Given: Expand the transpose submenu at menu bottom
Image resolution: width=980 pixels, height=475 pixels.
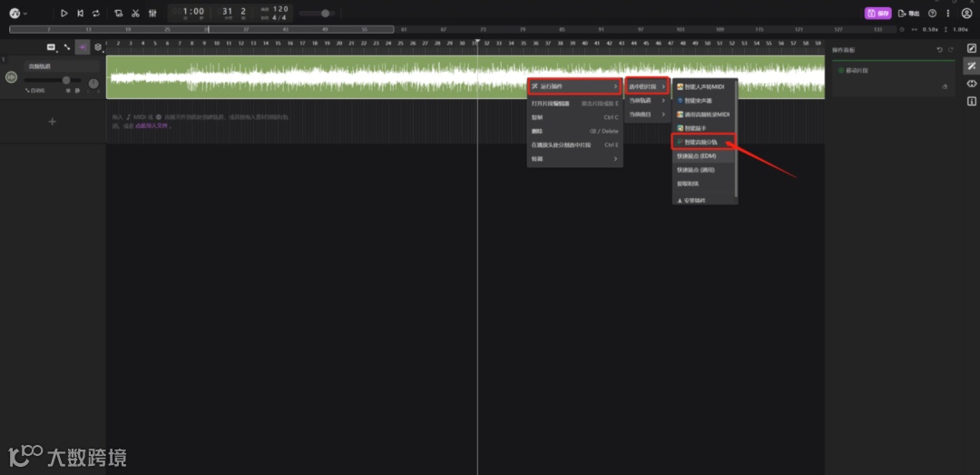Looking at the screenshot, I should coord(574,159).
